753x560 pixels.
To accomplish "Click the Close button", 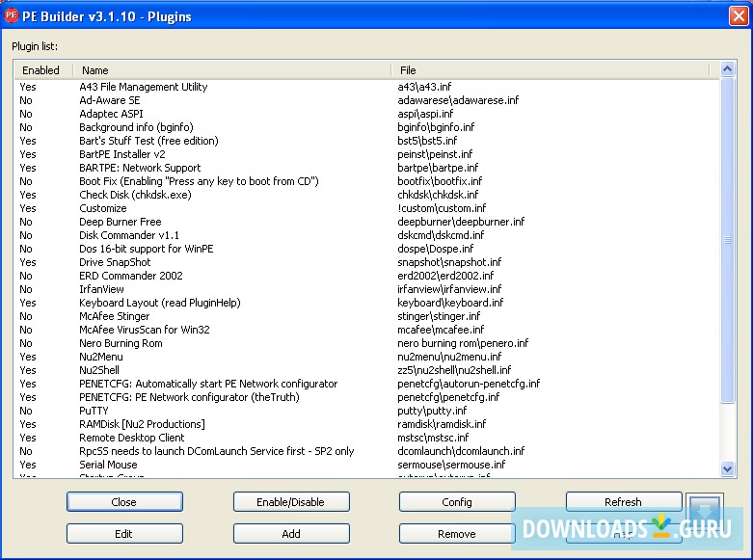I will (124, 502).
